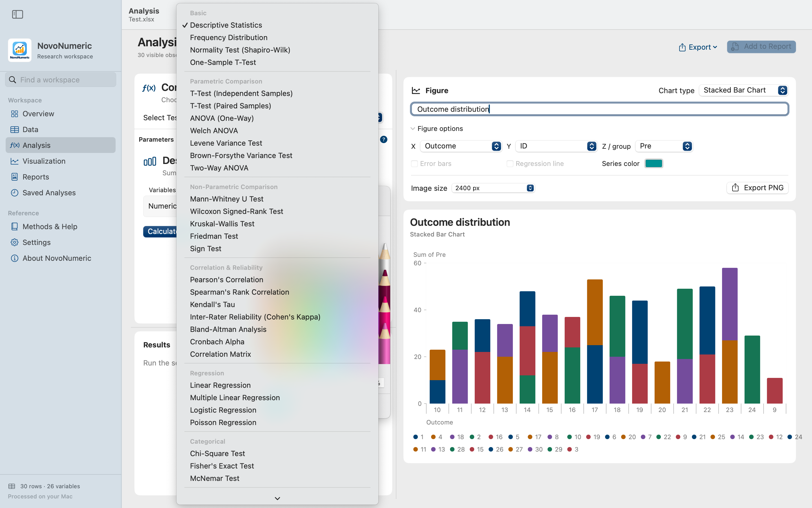812x508 pixels.
Task: Choose Pearson's Correlation menu item
Action: coord(226,279)
